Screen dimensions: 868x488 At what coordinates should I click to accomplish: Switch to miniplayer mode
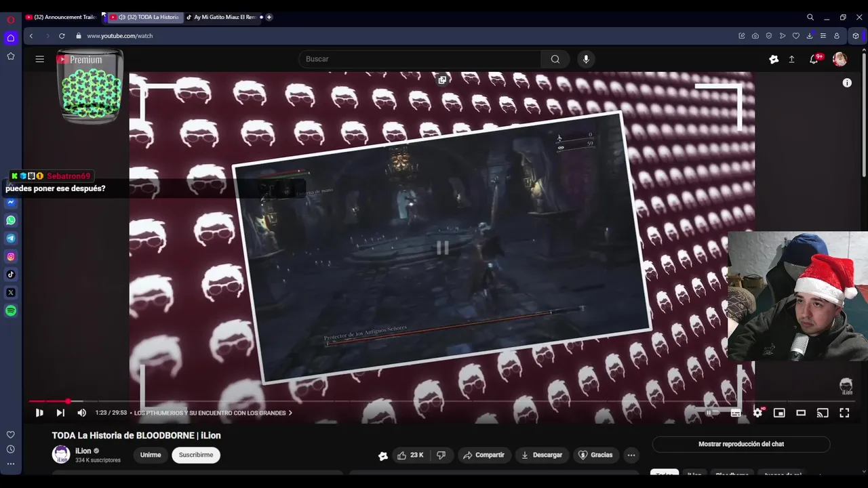click(779, 413)
